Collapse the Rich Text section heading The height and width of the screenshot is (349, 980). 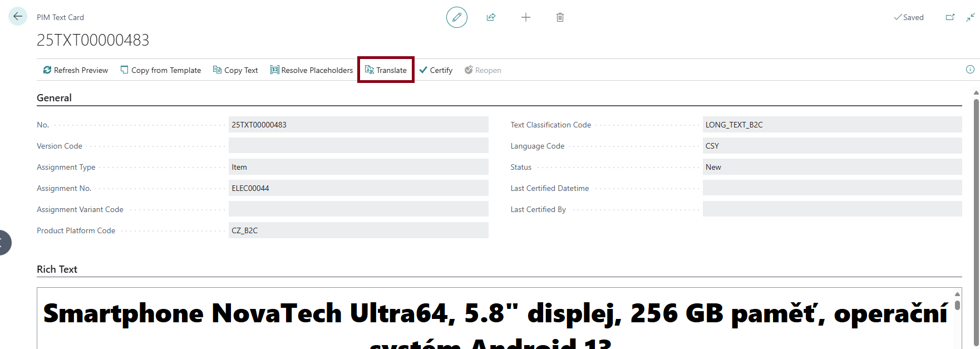pos(57,269)
